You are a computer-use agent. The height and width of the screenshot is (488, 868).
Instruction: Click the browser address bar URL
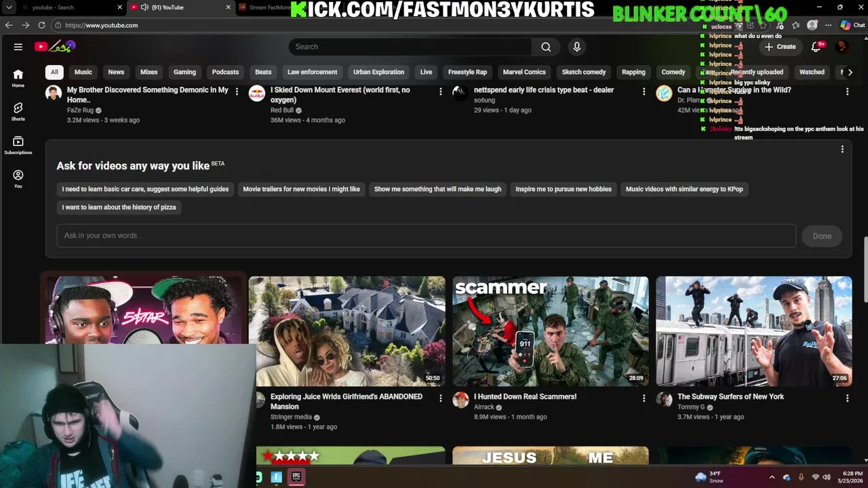(102, 25)
